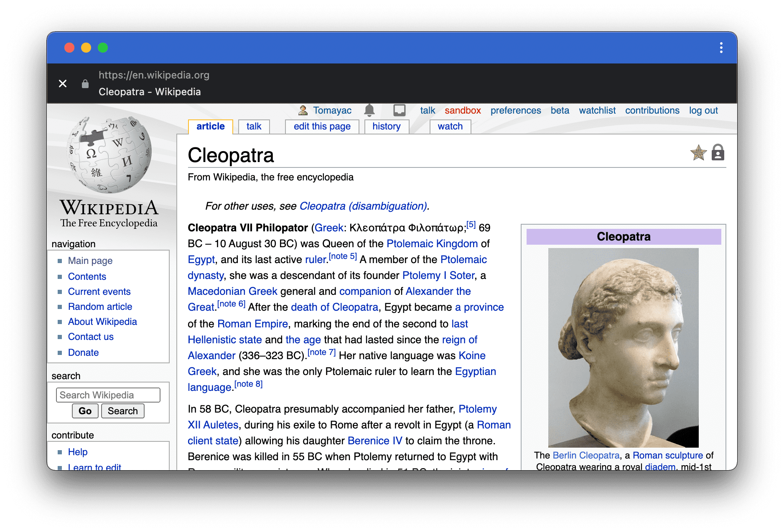Viewport: 784px width, 532px height.
Task: Click the Search button
Action: [x=122, y=411]
